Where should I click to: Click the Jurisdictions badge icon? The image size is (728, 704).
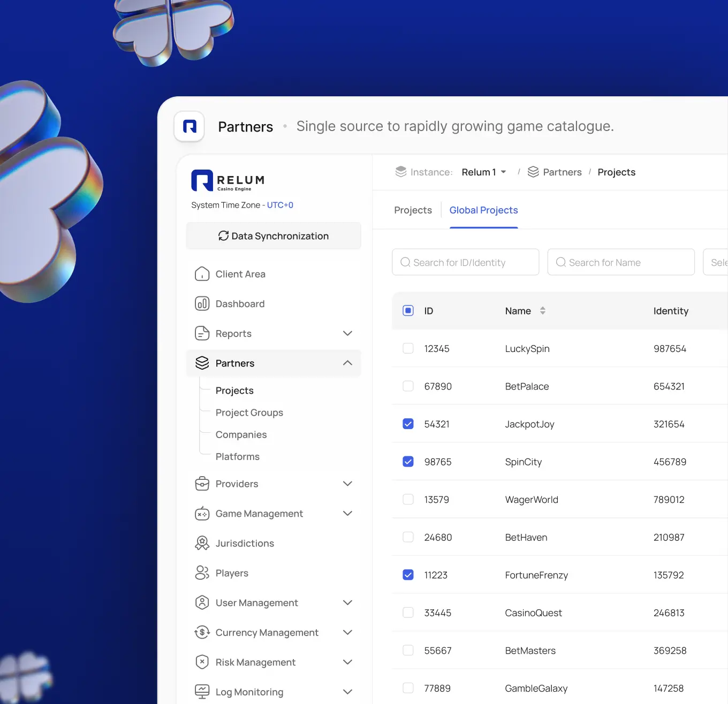202,543
